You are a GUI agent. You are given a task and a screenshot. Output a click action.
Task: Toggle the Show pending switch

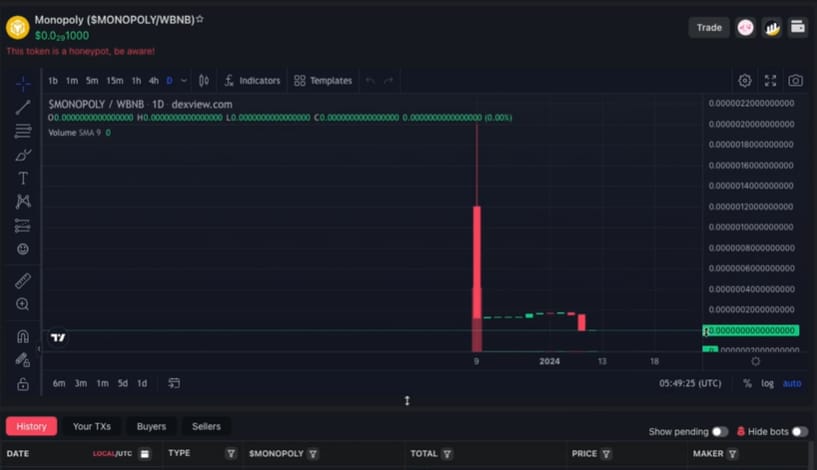click(720, 431)
